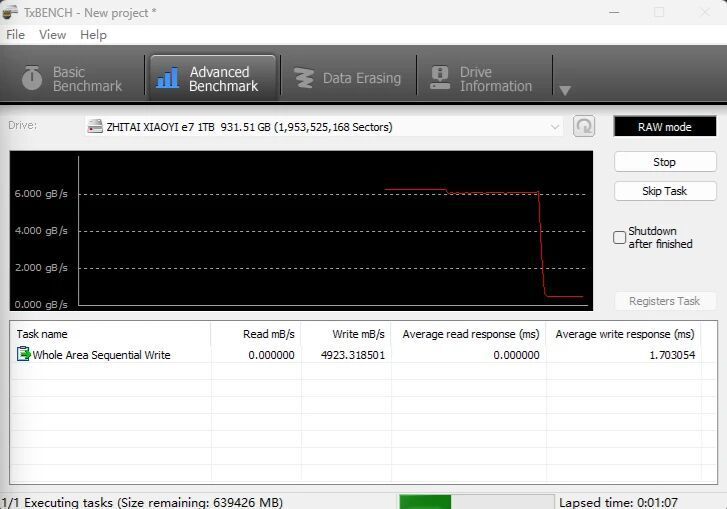Screen dimensions: 727x509
Task: Click the Average write response (ms) header
Action: (x=624, y=334)
